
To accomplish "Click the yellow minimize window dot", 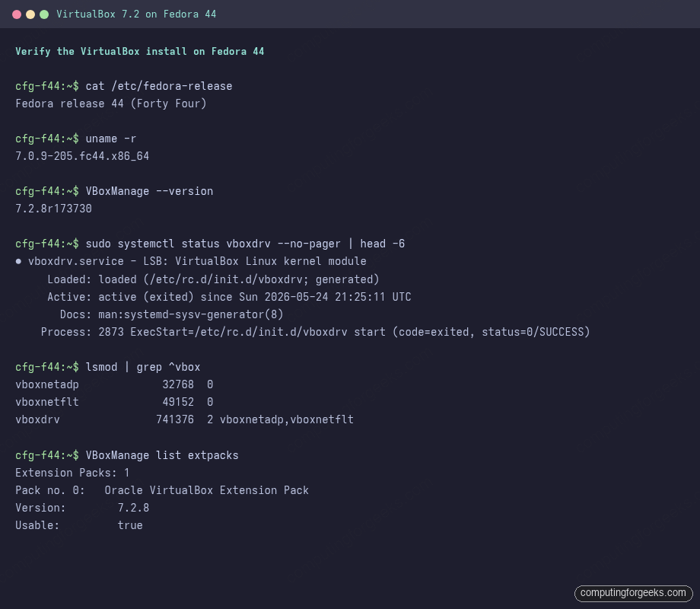I will (x=30, y=14).
